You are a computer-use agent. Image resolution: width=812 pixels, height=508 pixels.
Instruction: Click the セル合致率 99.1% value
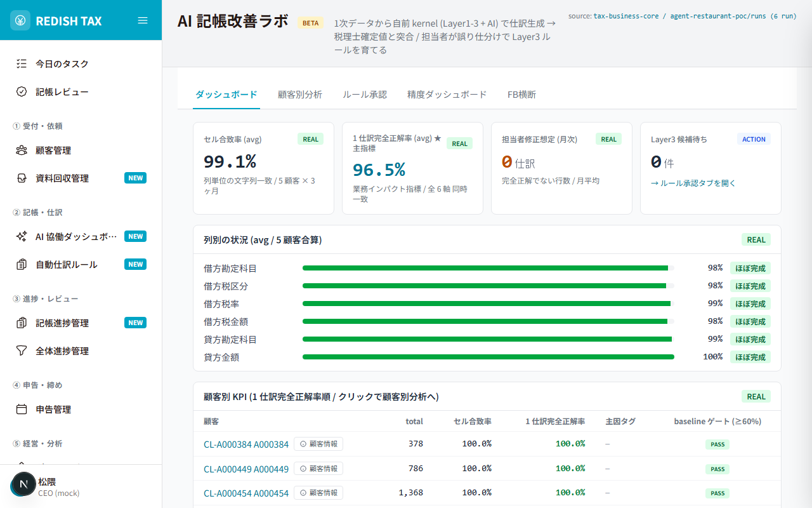[230, 161]
